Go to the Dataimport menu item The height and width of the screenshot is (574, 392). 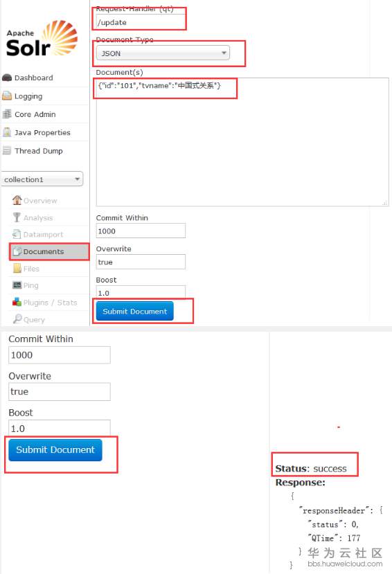[x=37, y=234]
